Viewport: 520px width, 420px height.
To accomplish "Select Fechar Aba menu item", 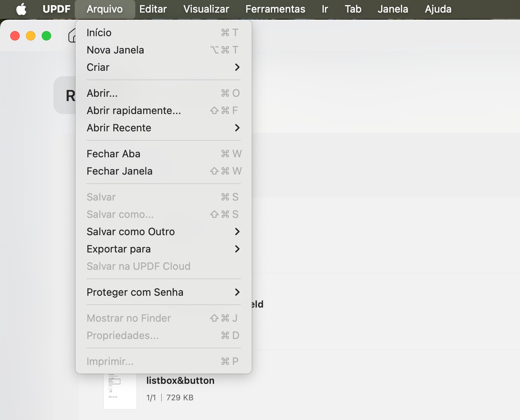I will pyautogui.click(x=164, y=154).
